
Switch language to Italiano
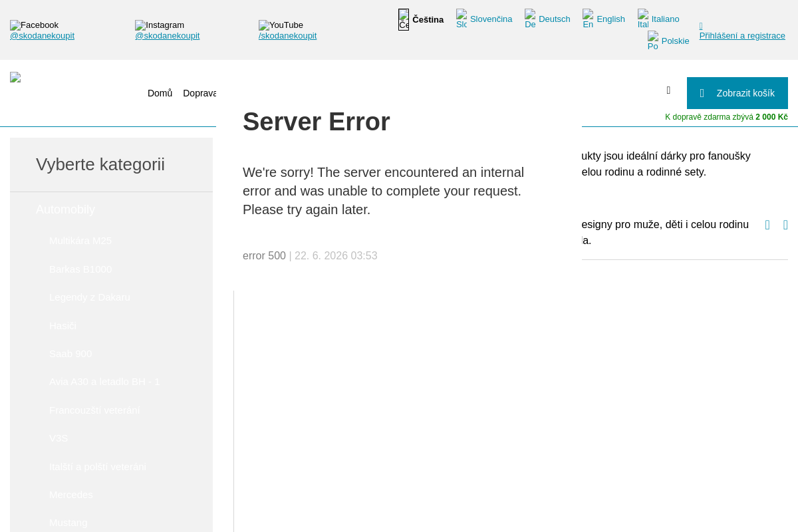click(x=665, y=19)
